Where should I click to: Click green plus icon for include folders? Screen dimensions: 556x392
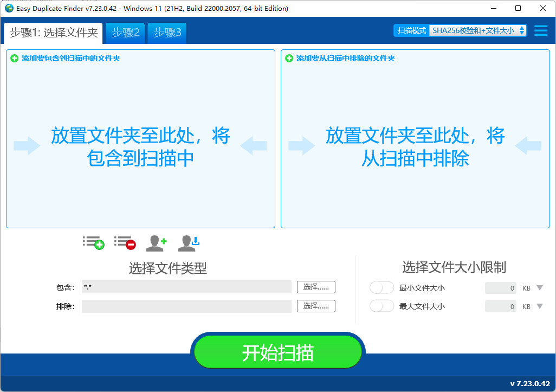click(x=14, y=58)
